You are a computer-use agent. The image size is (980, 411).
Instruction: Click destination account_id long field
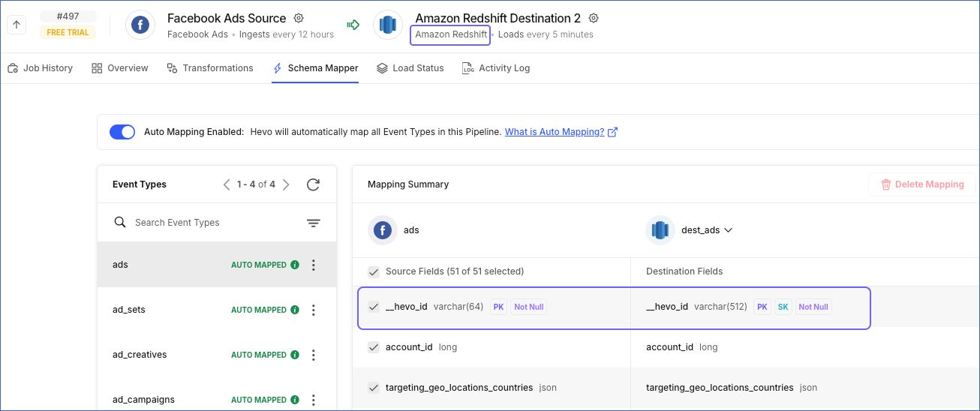coord(682,347)
